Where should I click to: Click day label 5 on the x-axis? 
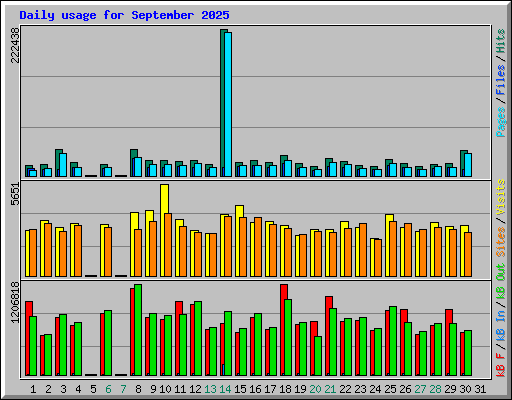click(x=93, y=389)
